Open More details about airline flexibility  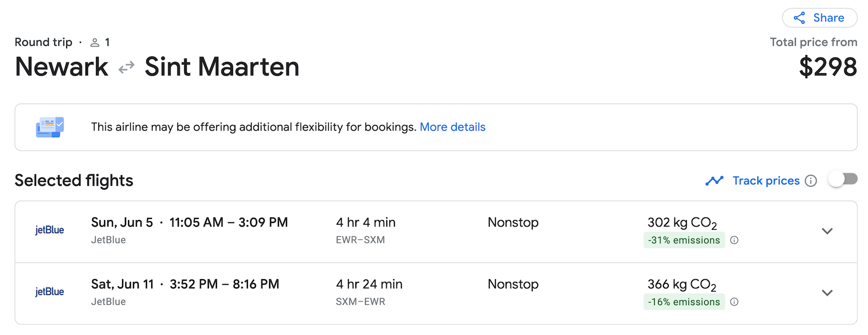click(x=453, y=127)
